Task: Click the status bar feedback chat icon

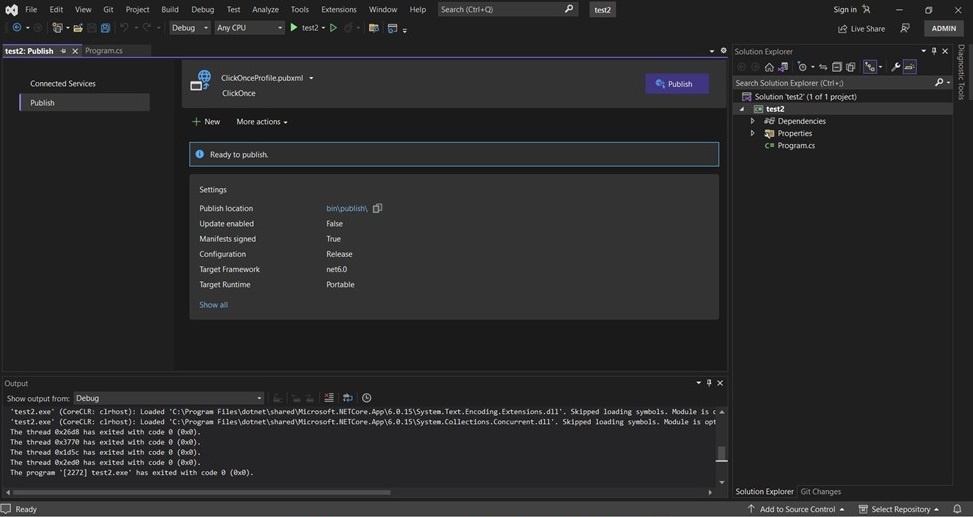Action: tap(6, 509)
